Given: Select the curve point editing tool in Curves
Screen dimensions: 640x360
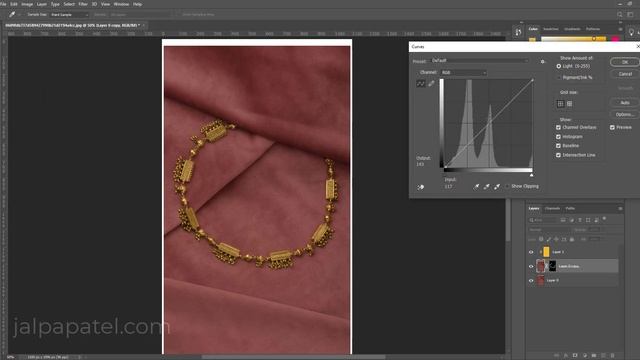Looking at the screenshot, I should (x=421, y=84).
